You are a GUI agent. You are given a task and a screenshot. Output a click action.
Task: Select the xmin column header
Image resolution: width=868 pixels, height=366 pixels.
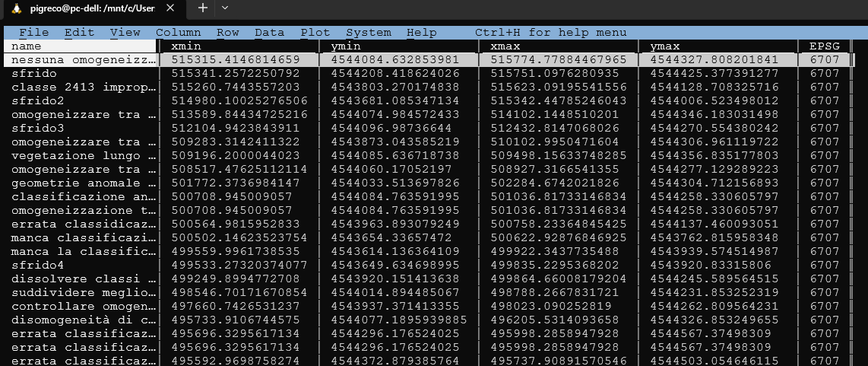tap(186, 46)
